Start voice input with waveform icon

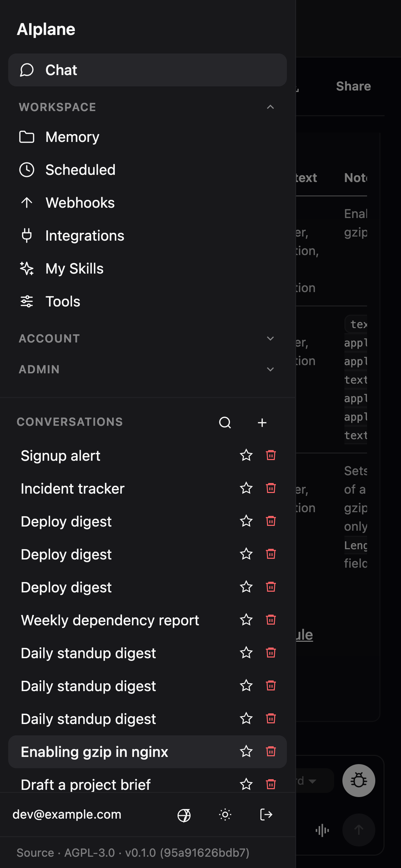(x=322, y=831)
